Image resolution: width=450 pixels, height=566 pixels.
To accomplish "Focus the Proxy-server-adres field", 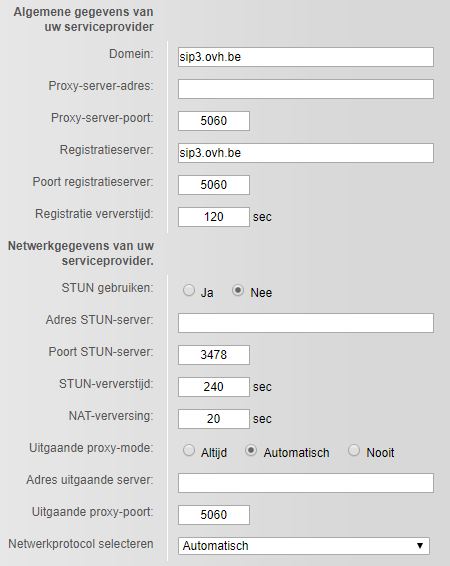I will click(306, 89).
